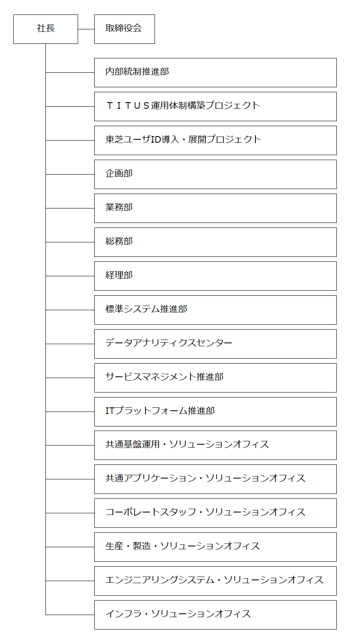Image resolution: width=350 pixels, height=644 pixels.
Task: Click インフラ・ソリューションオフィス box
Action: [x=215, y=615]
